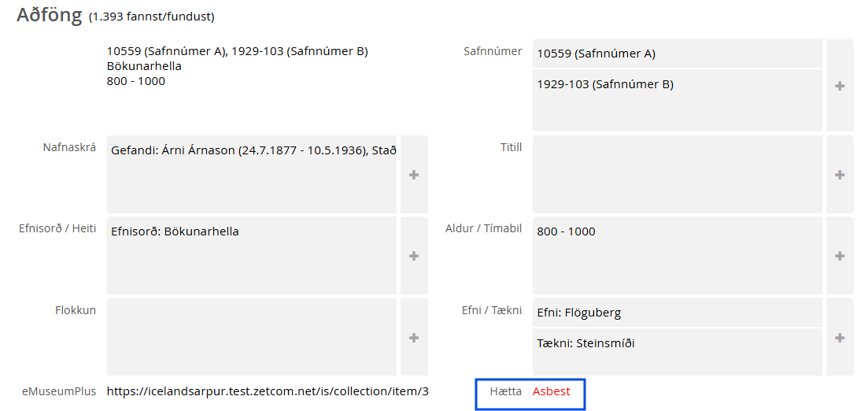The width and height of the screenshot is (868, 411).
Task: Add new Efnisorð / Heiti entry
Action: [414, 256]
